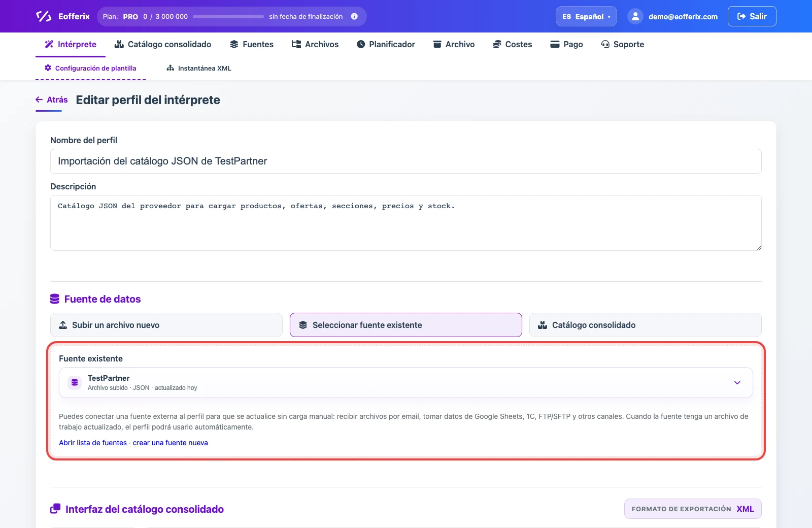Switch to the Archivos section
This screenshot has width=812, height=528.
[x=315, y=44]
